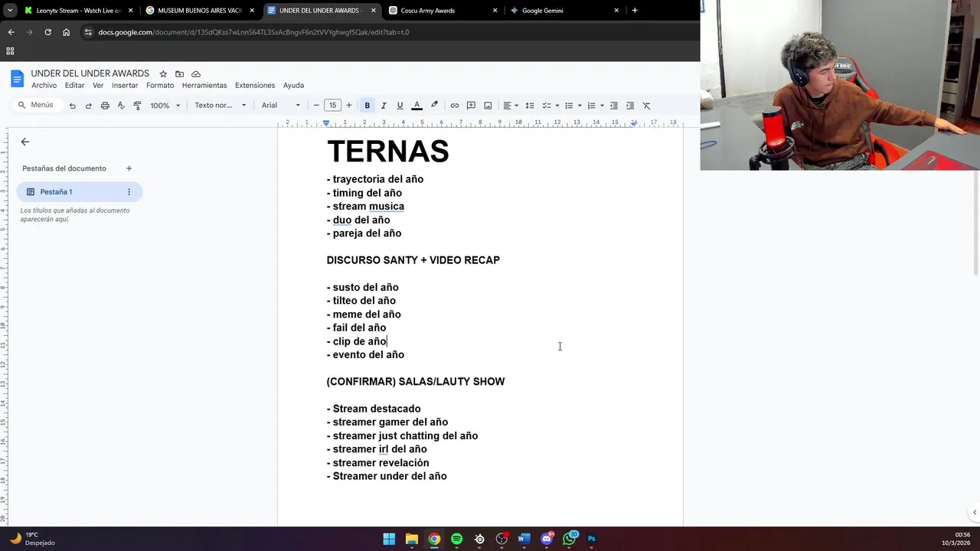The image size is (980, 551).
Task: Run spelling and grammar check icon
Action: pyautogui.click(x=121, y=106)
